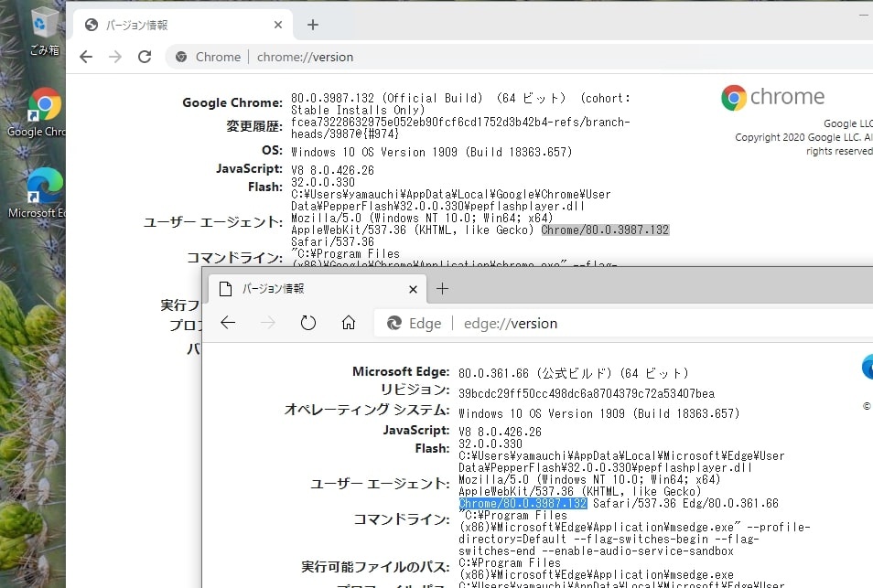Screen dimensions: 873x588
Task: Click the Edge back arrow
Action: [x=228, y=323]
